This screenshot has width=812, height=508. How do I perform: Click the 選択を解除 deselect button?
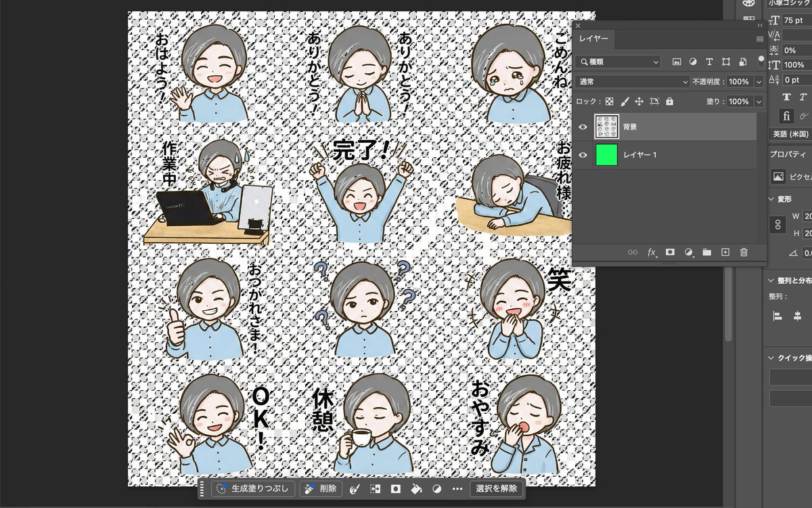tap(497, 488)
